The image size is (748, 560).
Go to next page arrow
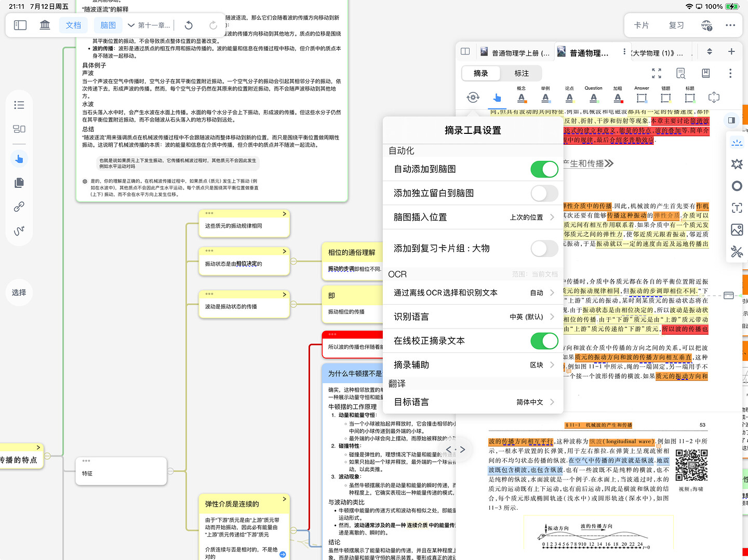point(462,449)
